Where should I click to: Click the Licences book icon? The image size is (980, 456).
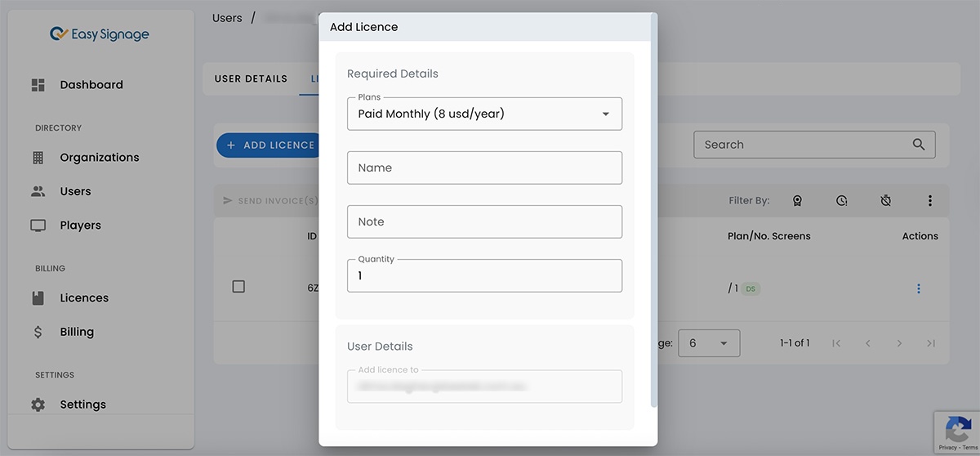tap(38, 298)
